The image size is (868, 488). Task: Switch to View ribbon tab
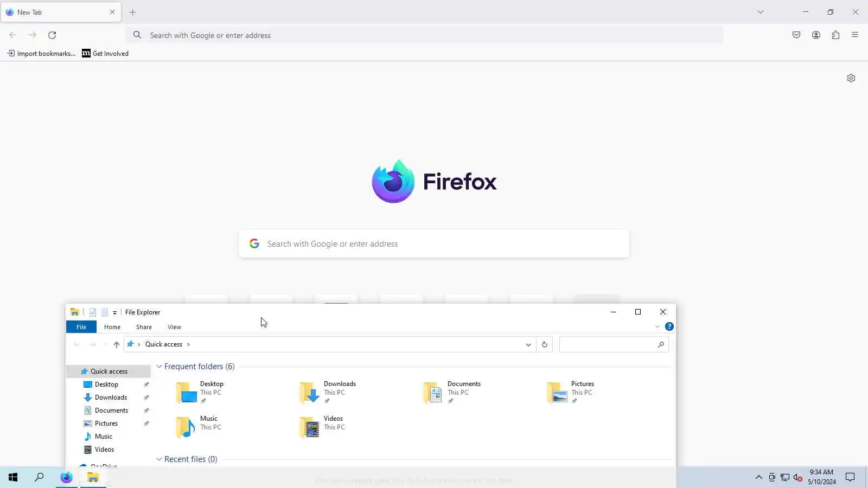point(174,327)
